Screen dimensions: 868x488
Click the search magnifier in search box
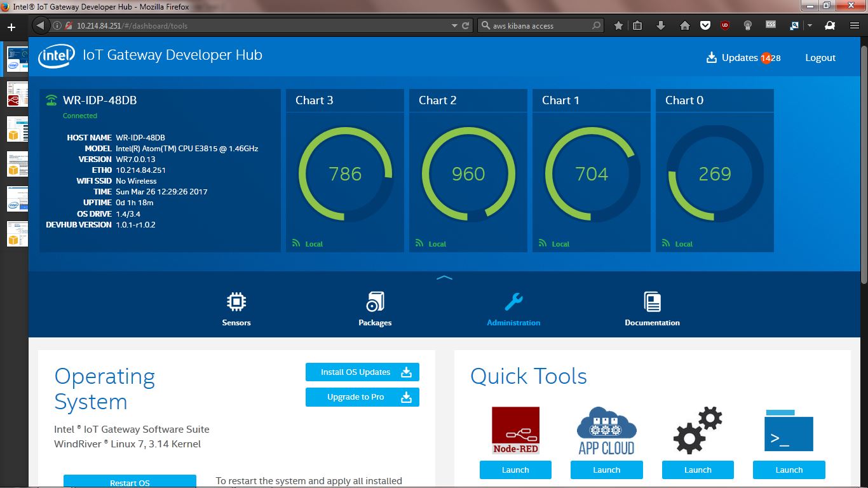click(x=486, y=26)
